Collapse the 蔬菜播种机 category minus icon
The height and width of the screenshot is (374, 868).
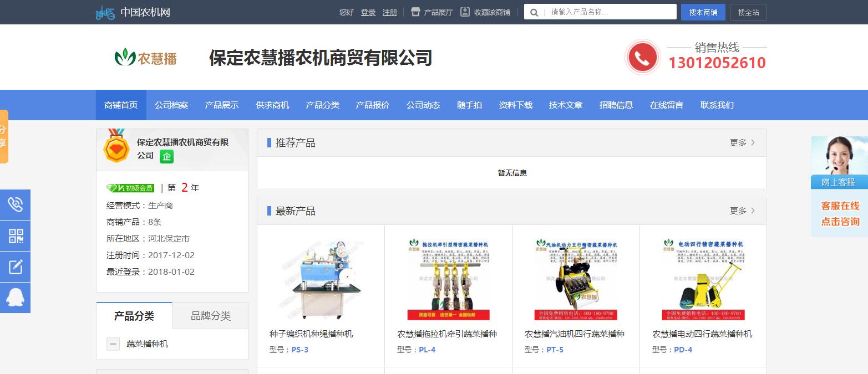point(113,344)
